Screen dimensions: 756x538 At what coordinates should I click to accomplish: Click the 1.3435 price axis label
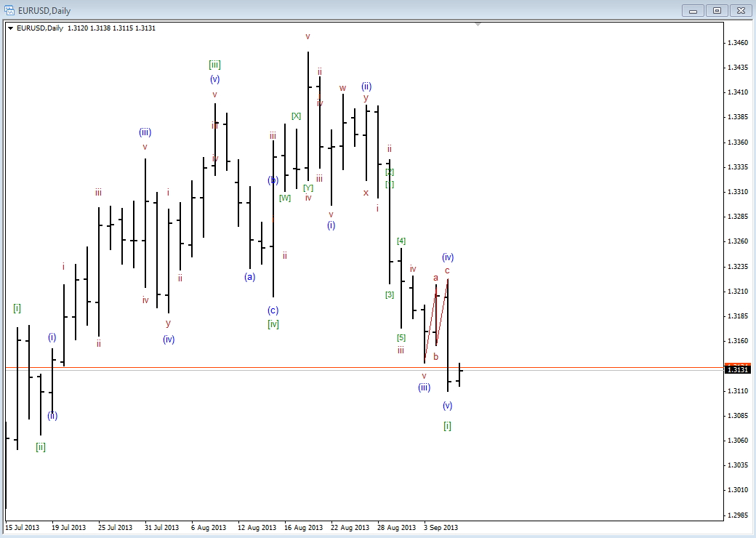click(738, 68)
